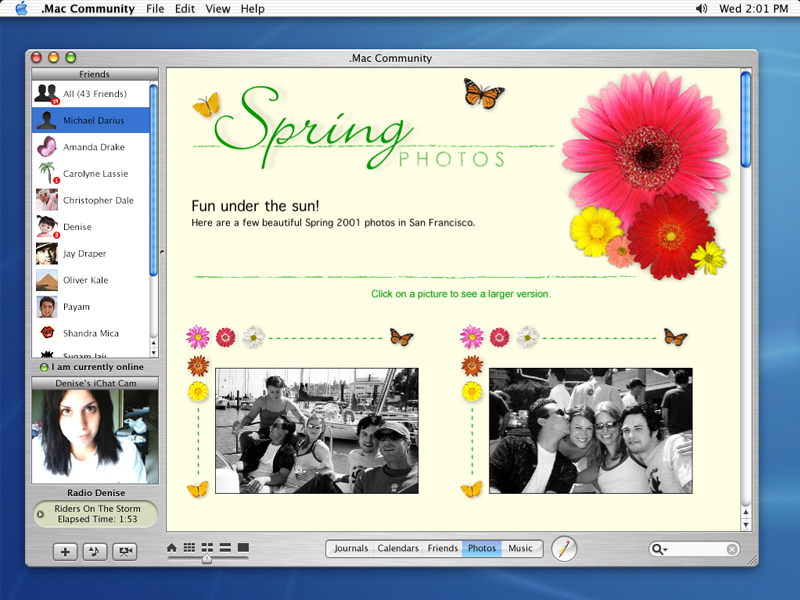The image size is (800, 600).
Task: Open the Apple menu
Action: 21,8
